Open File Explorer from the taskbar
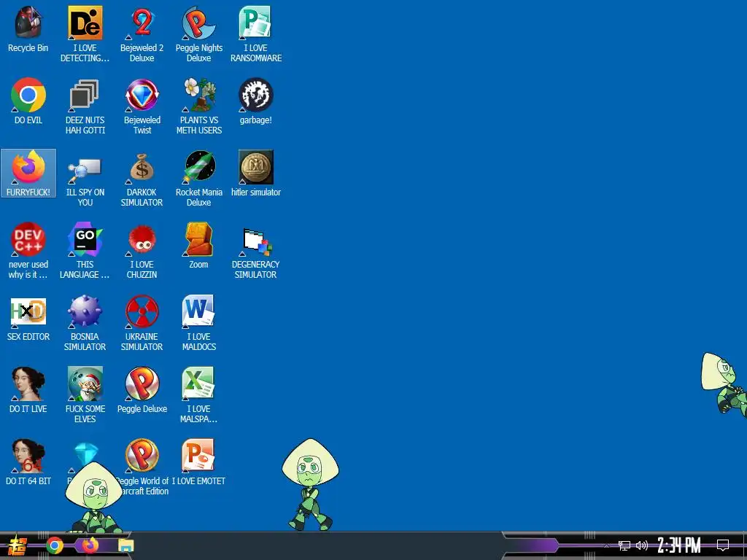 [x=126, y=545]
